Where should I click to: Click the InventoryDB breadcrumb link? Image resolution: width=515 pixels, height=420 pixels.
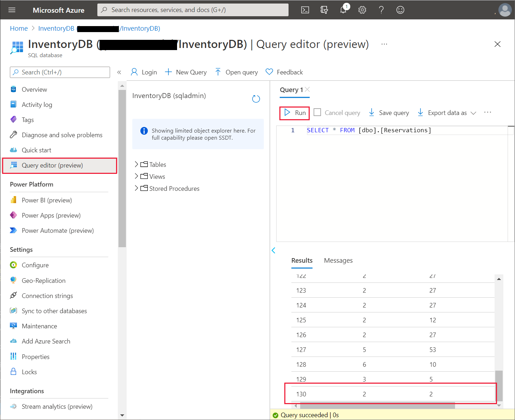click(99, 29)
